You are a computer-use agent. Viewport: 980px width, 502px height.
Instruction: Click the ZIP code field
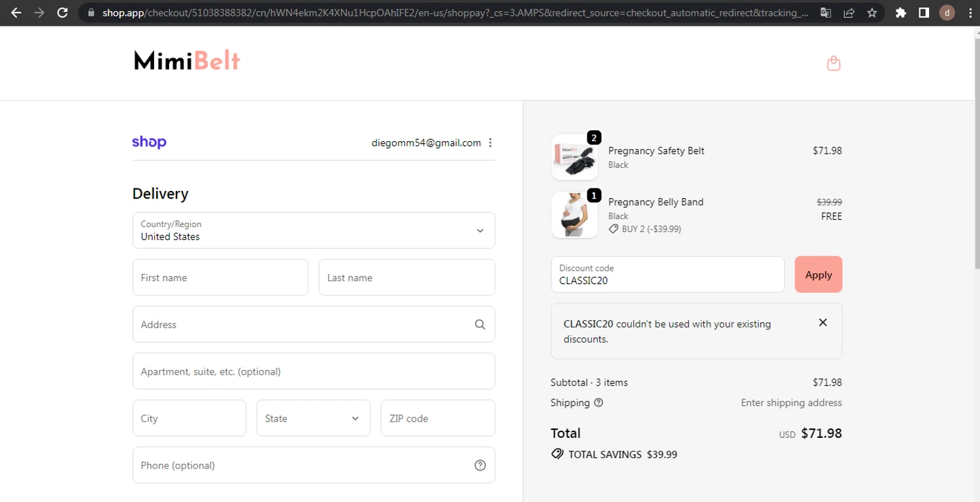coord(438,418)
